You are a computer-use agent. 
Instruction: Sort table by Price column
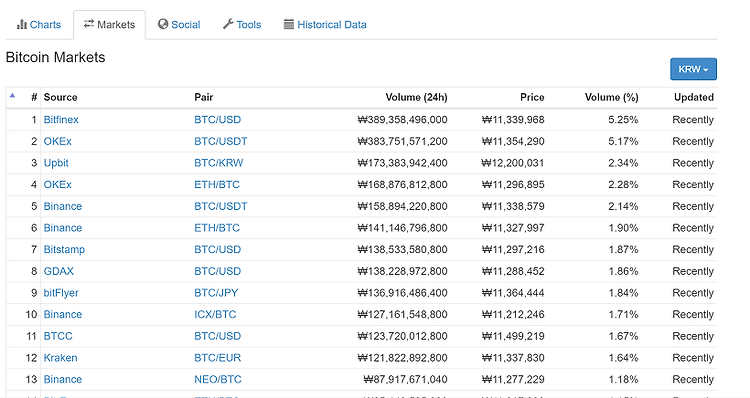(x=532, y=97)
